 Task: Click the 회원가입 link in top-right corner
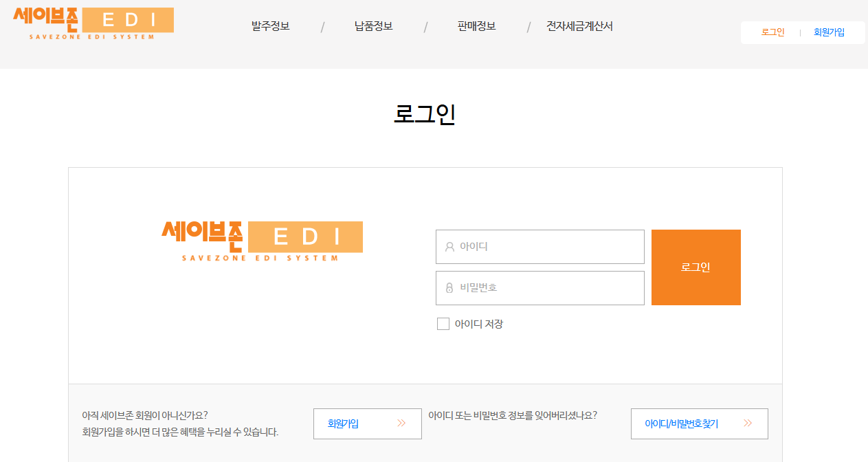tap(829, 32)
